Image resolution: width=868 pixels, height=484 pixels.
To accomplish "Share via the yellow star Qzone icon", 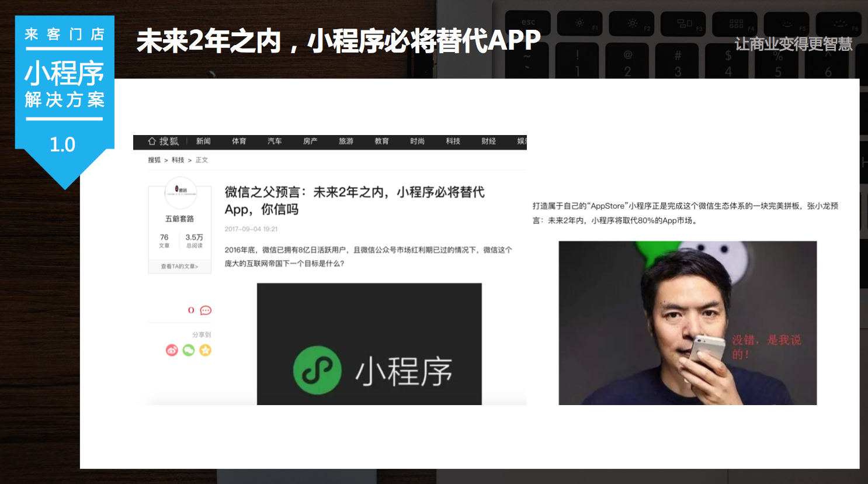I will point(206,350).
